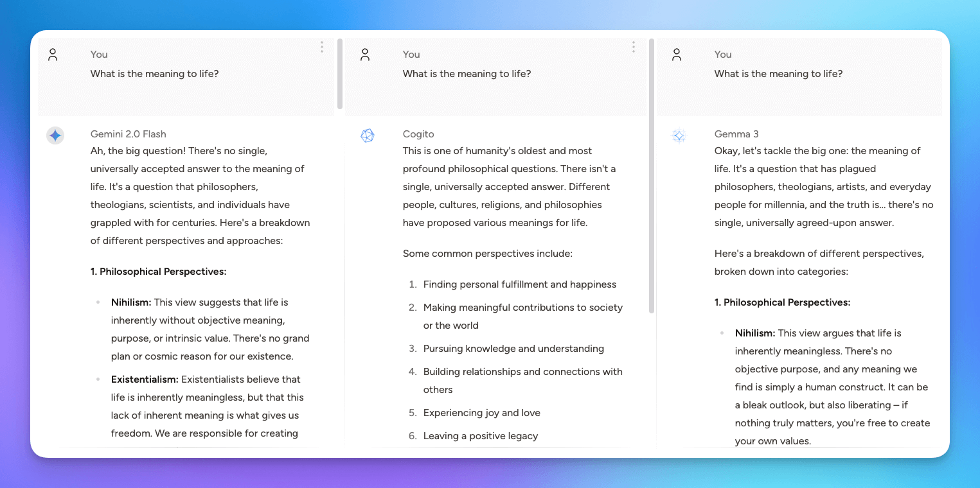The height and width of the screenshot is (488, 980).
Task: Open three-dot options menu in Gemini column
Action: click(322, 47)
